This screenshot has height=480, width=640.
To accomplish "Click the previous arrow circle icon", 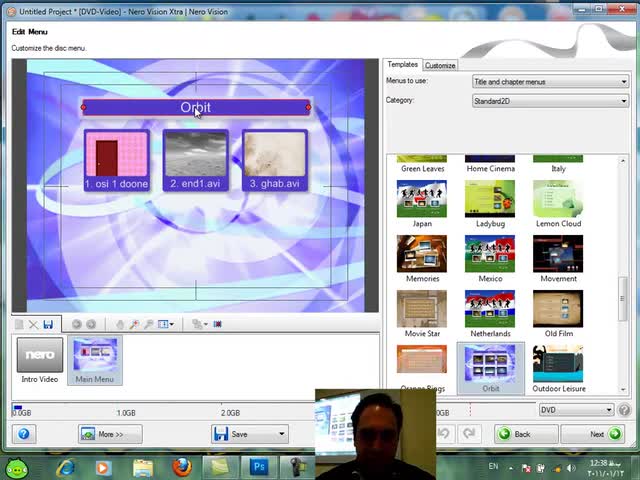I will (x=76, y=324).
